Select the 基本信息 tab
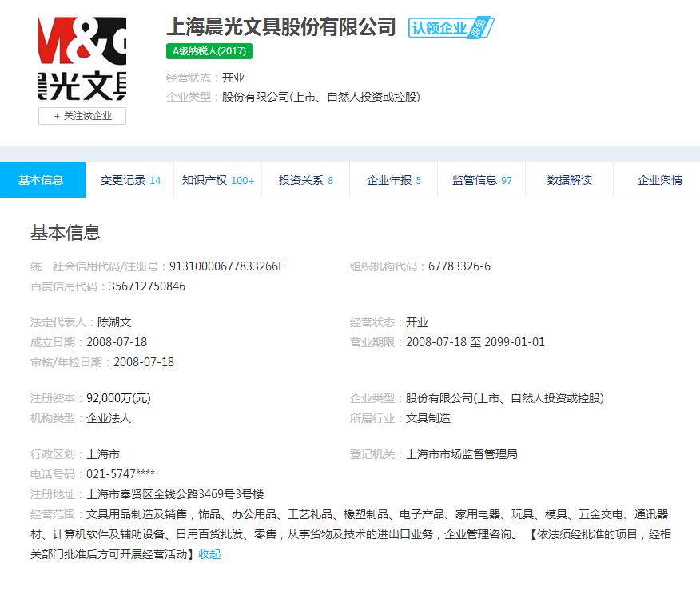This screenshot has height=591, width=700. [42, 180]
